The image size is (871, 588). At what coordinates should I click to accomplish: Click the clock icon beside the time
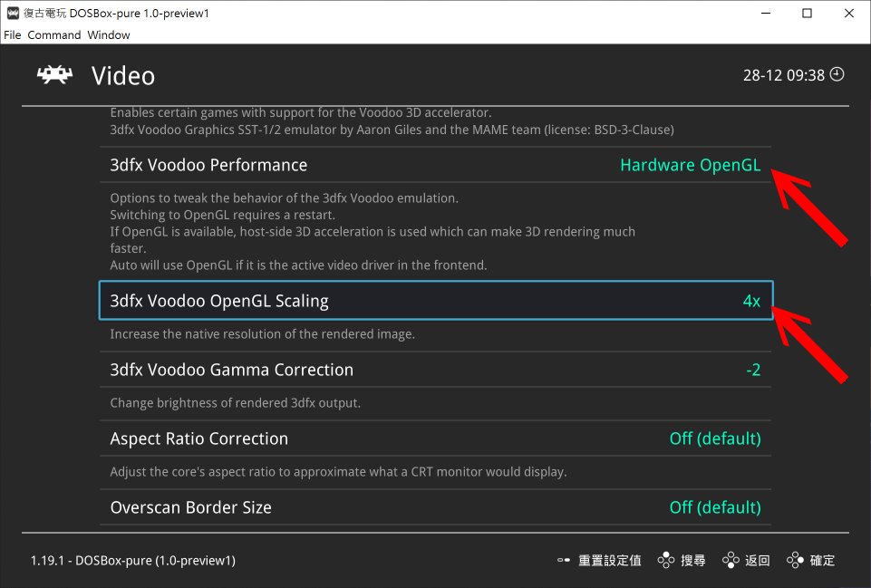point(837,74)
